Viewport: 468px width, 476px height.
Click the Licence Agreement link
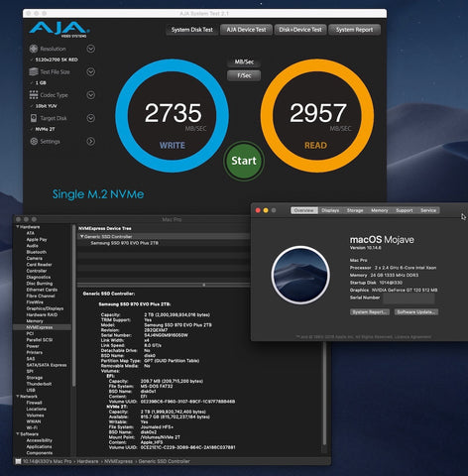(x=413, y=337)
